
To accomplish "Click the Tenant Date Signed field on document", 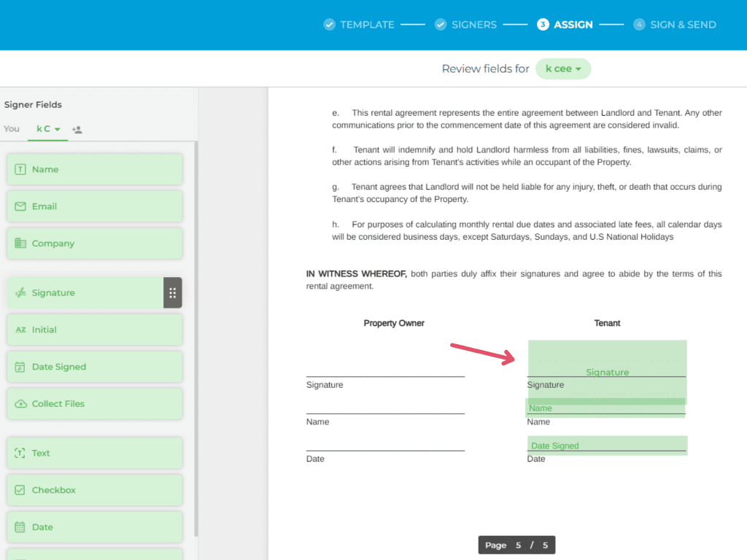I will coord(608,446).
